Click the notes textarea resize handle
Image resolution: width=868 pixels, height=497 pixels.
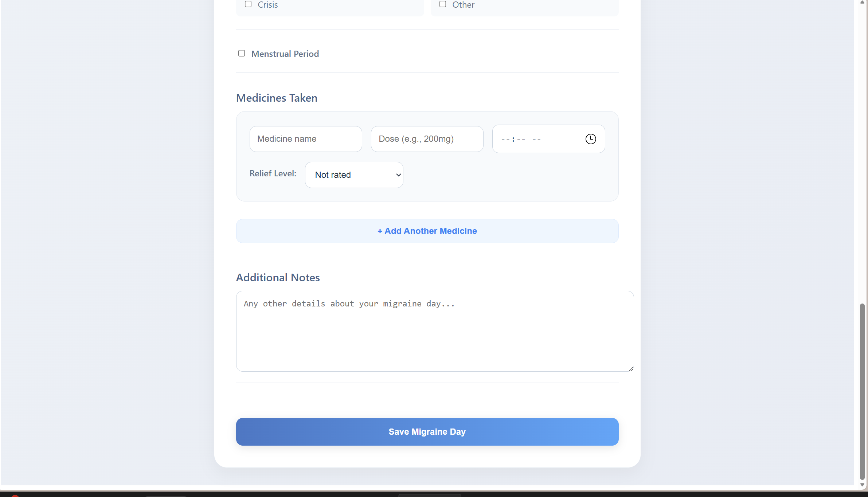click(x=631, y=369)
